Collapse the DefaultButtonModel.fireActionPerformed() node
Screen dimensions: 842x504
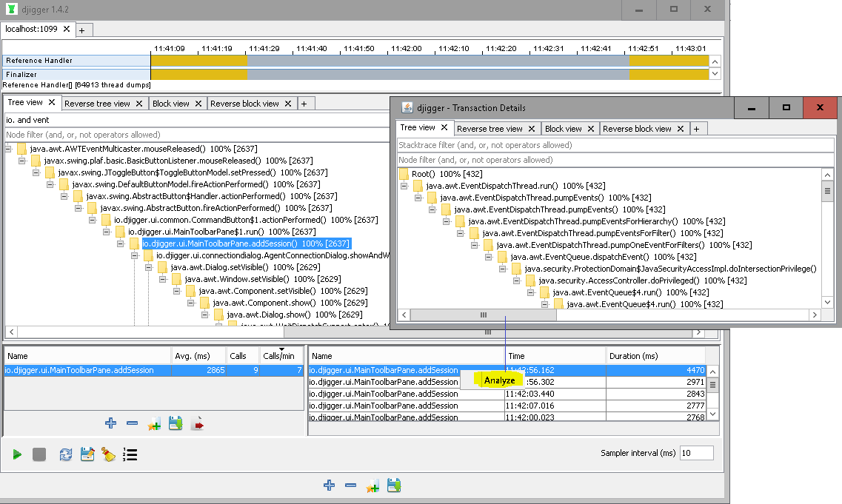[50, 184]
